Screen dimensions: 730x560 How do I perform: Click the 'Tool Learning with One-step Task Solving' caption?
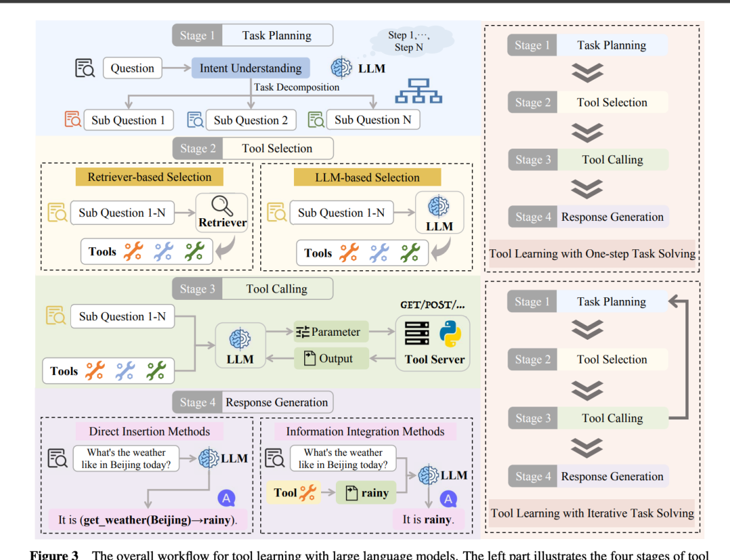tap(592, 254)
